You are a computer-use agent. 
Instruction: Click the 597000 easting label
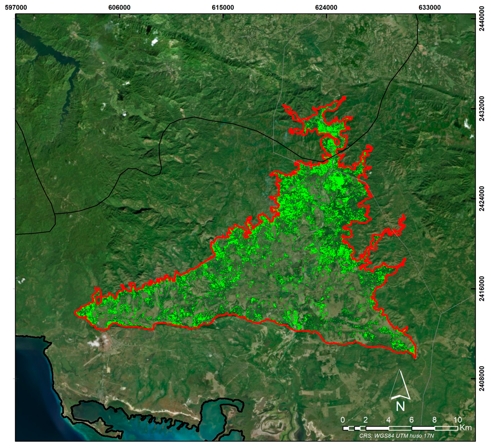tap(16, 8)
